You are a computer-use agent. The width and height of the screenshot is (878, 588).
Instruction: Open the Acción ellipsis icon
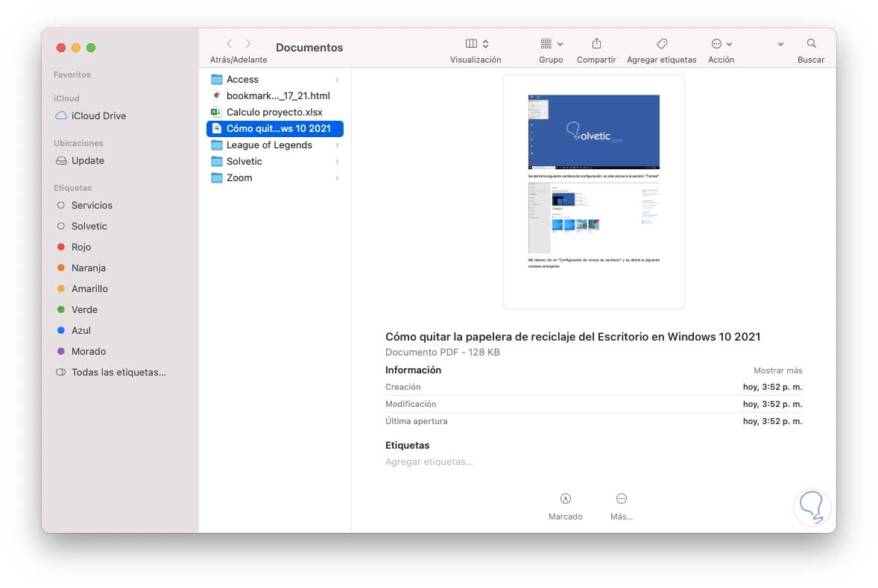717,44
